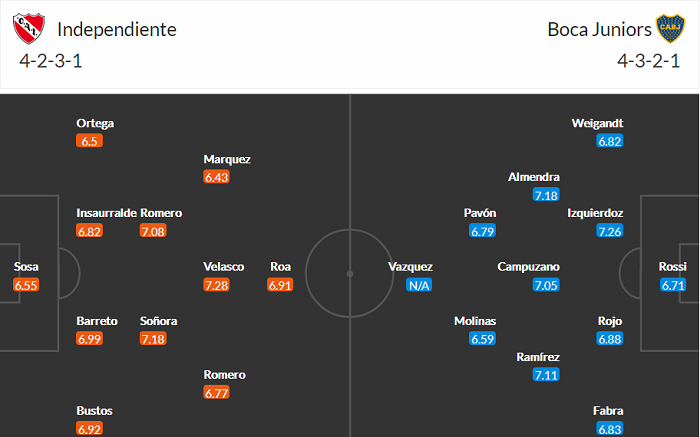
Task: Select player name Insaurralde
Action: point(106,213)
